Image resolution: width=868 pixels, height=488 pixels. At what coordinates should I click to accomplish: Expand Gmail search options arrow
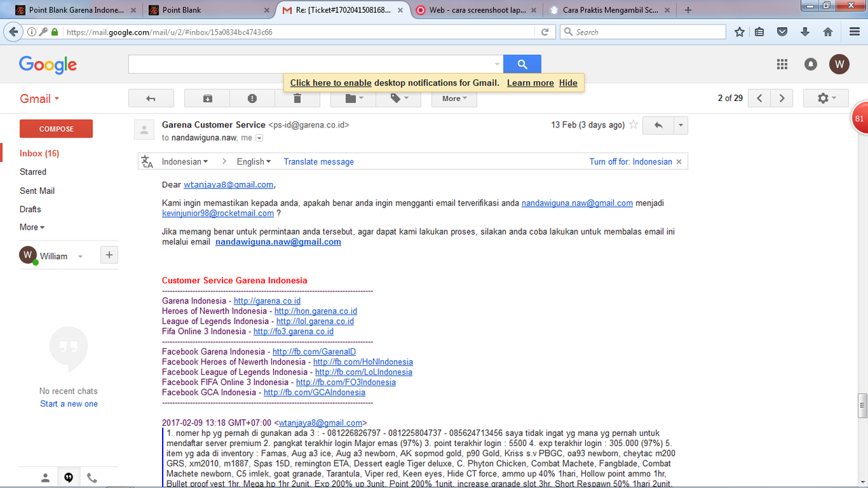point(497,64)
